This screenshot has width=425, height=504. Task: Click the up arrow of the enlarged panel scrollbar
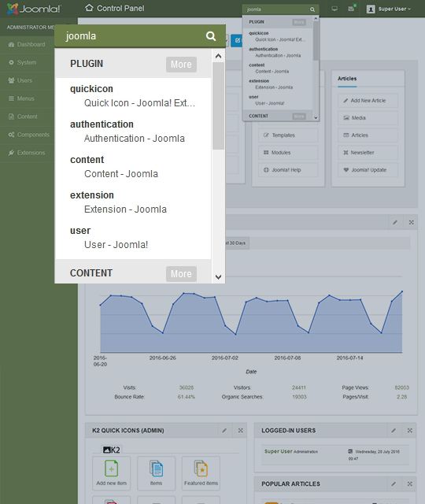pos(218,56)
